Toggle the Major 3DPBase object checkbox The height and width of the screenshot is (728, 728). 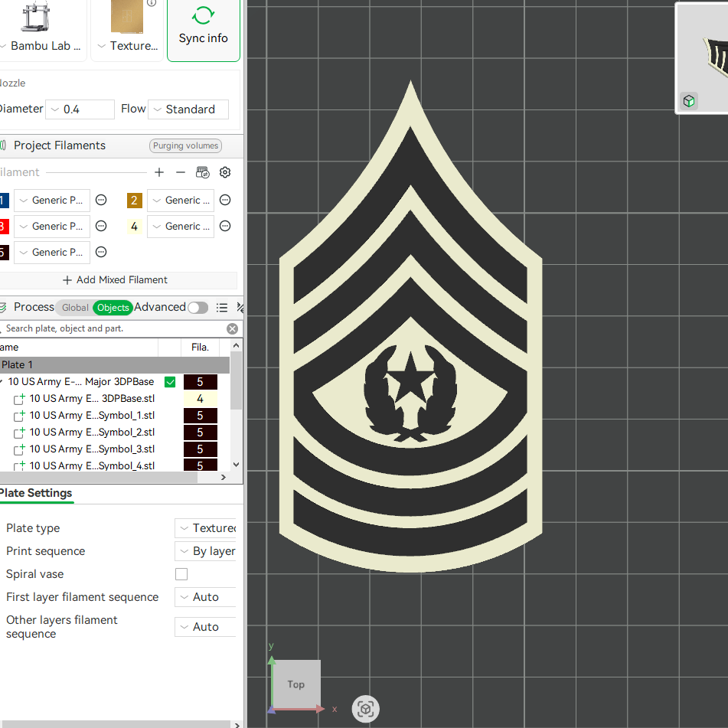[x=170, y=382]
